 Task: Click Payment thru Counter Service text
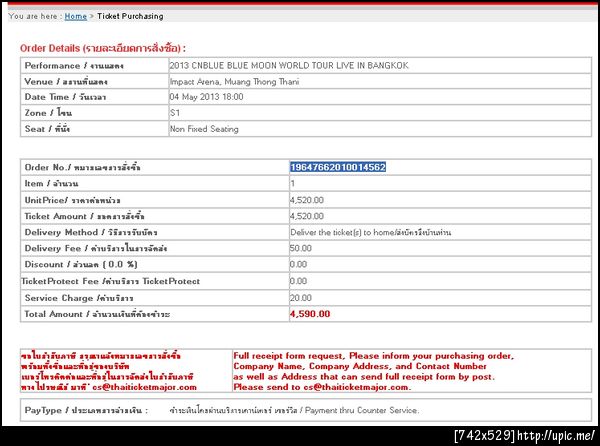coord(362,410)
